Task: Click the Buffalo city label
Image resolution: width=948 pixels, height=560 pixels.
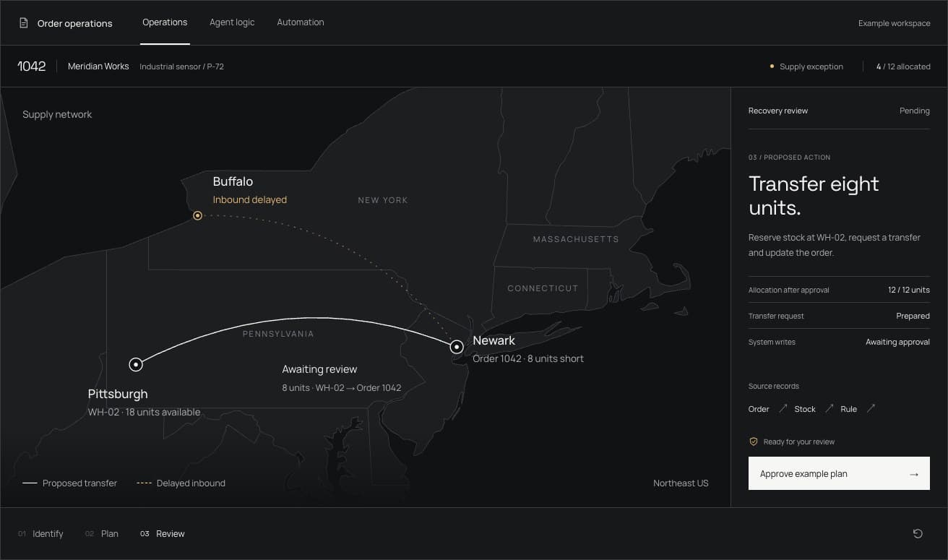Action: click(233, 181)
